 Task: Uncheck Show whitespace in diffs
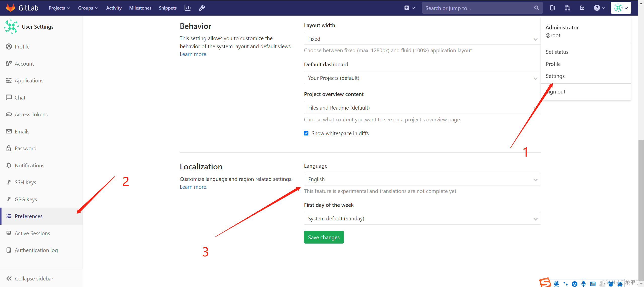(306, 133)
